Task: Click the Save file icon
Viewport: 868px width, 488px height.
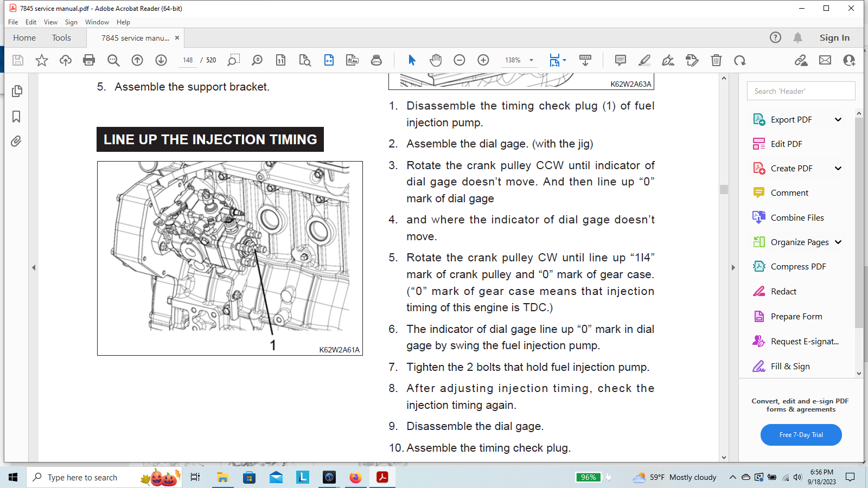Action: 18,60
